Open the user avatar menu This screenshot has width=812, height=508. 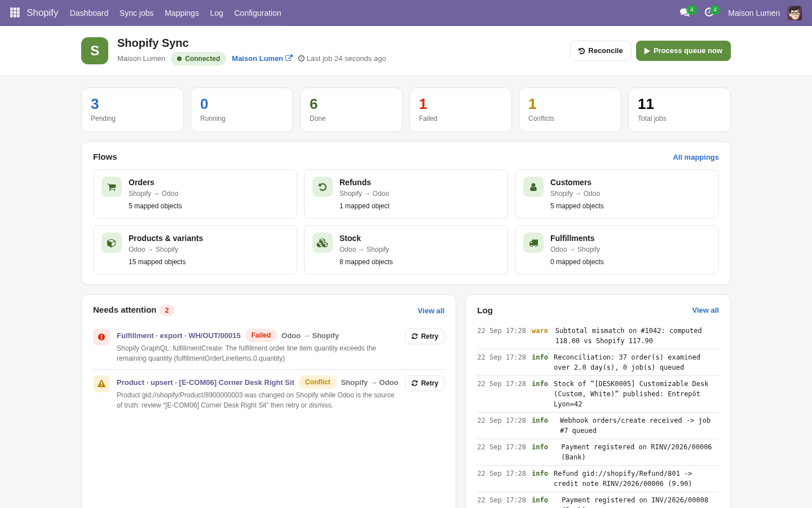tap(795, 13)
